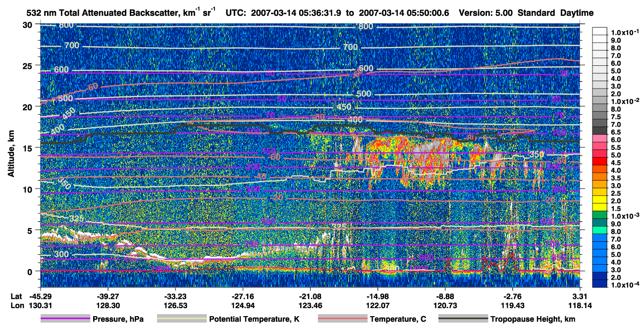Click latitude value "-39.27"
Image resolution: width=644 pixels, height=330 pixels.
pos(107,296)
